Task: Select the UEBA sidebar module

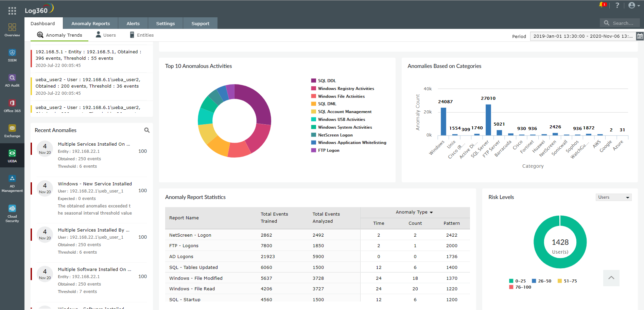Action: [x=12, y=156]
